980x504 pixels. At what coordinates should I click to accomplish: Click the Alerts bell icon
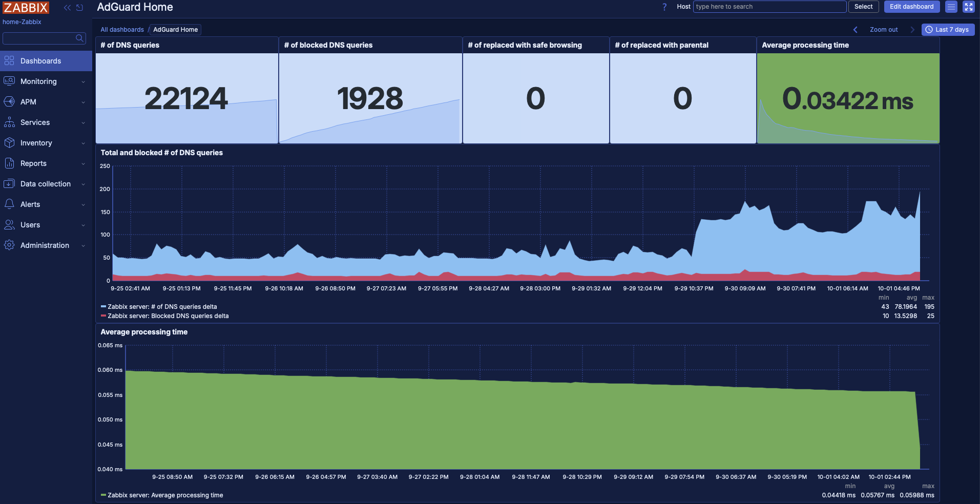point(9,204)
